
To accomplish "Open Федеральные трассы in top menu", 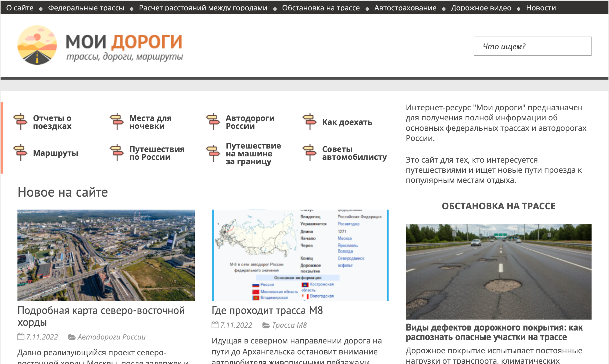I will [86, 8].
